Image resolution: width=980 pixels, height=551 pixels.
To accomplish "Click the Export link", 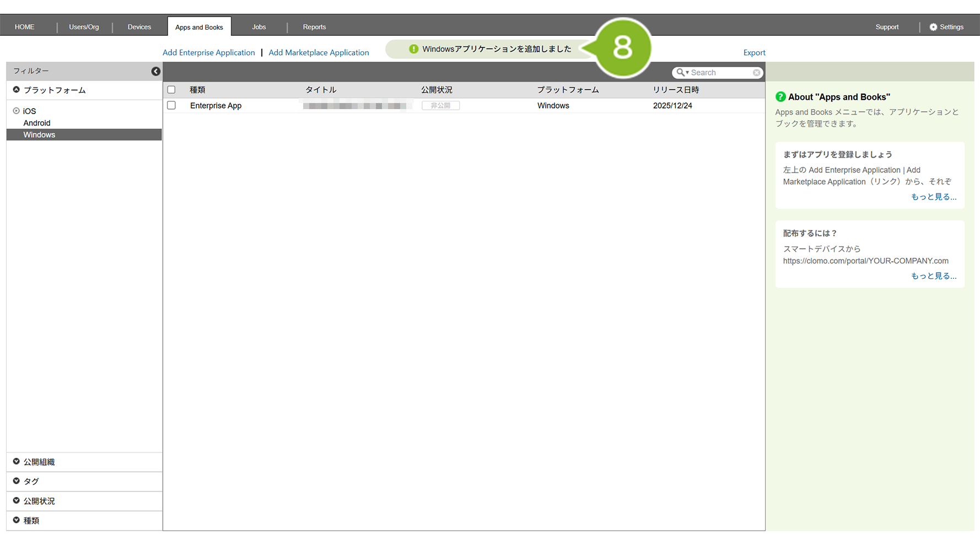I will click(x=754, y=53).
